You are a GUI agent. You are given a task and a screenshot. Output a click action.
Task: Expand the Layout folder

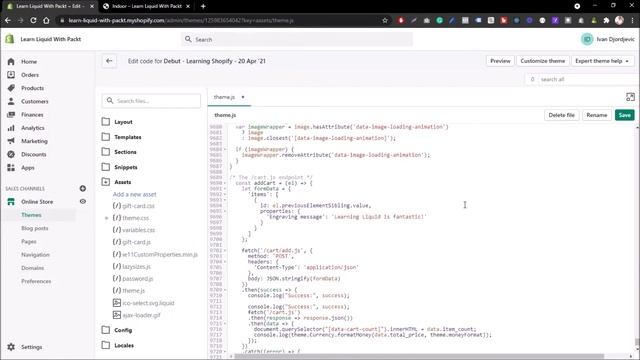click(x=123, y=122)
